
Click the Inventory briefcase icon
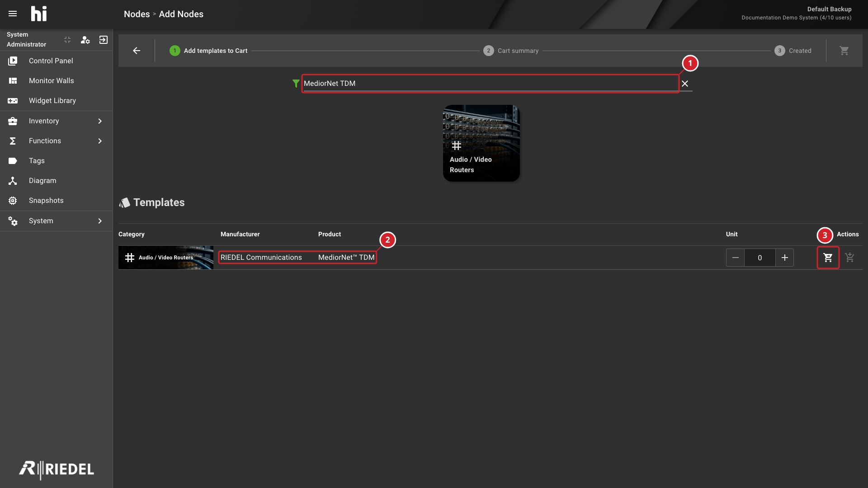[x=13, y=121]
